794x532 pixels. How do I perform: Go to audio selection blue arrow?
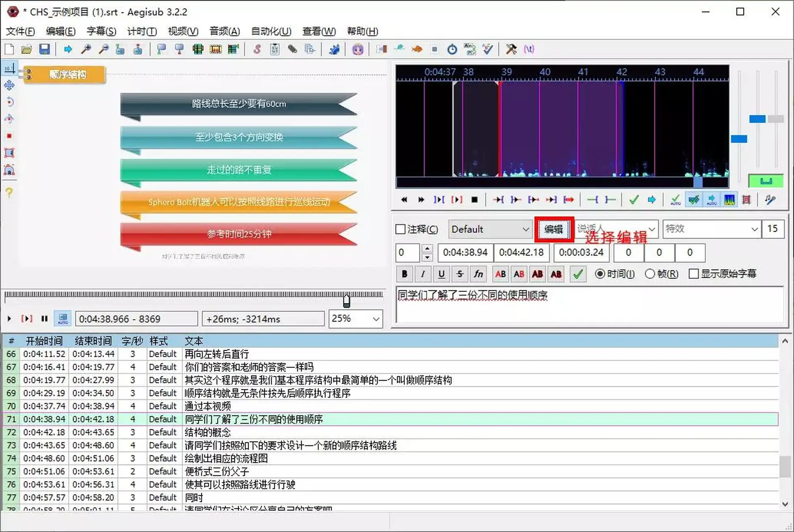[652, 200]
